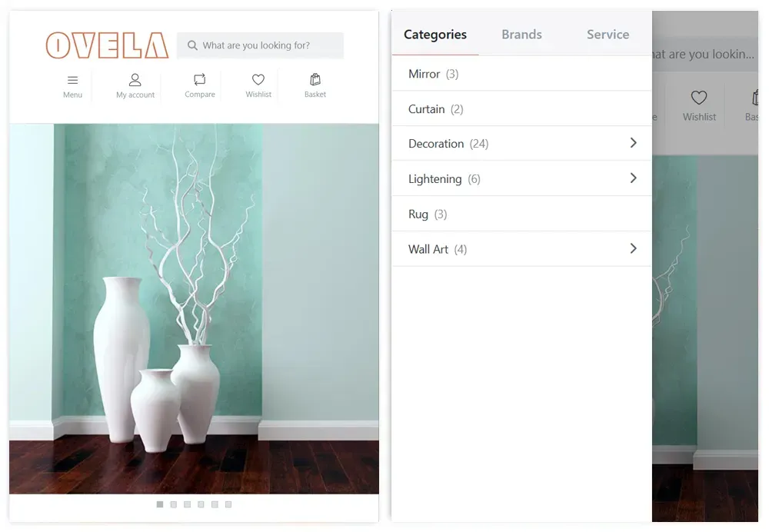769x532 pixels.
Task: Open the Basket bag icon
Action: coord(315,79)
